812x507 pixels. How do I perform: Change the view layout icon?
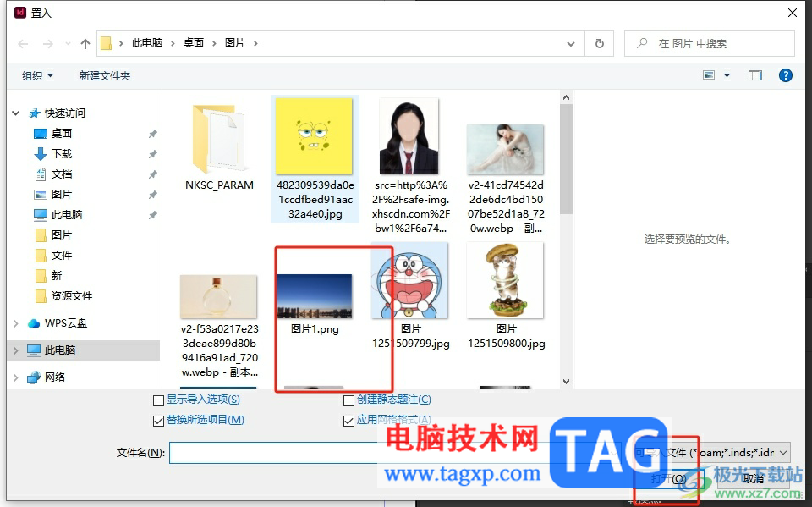point(709,75)
